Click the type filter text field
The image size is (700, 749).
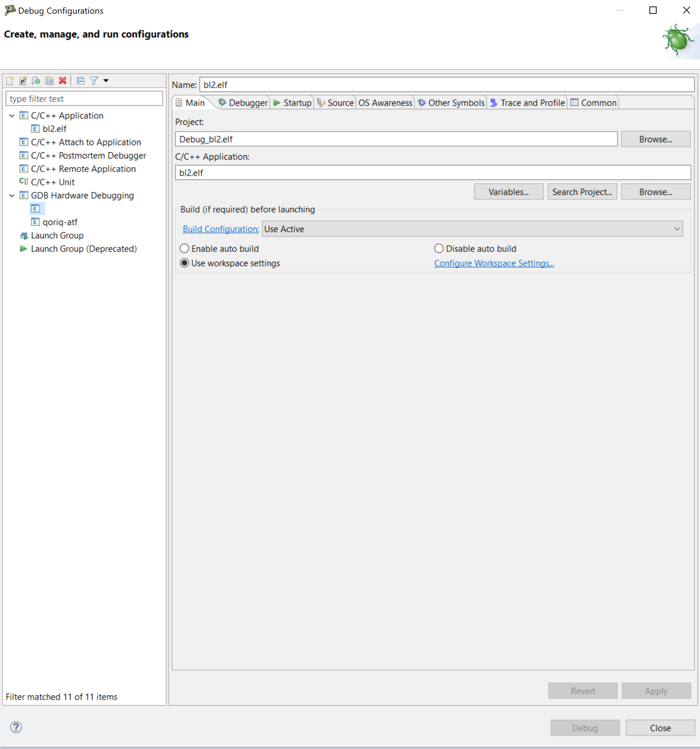(x=84, y=99)
